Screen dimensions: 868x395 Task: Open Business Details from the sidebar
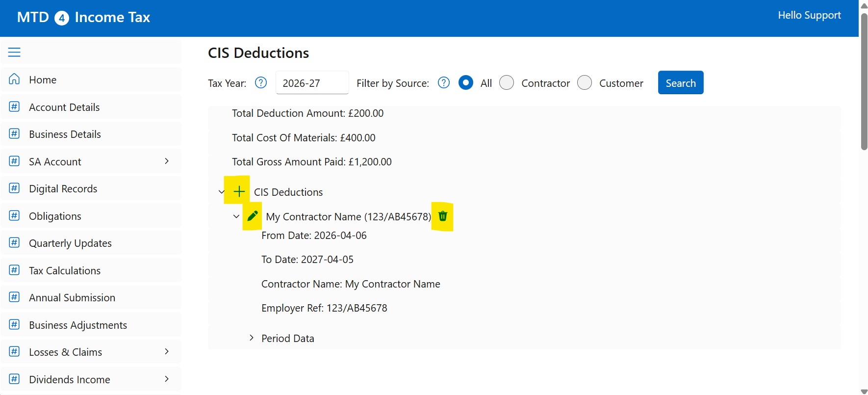(x=91, y=134)
